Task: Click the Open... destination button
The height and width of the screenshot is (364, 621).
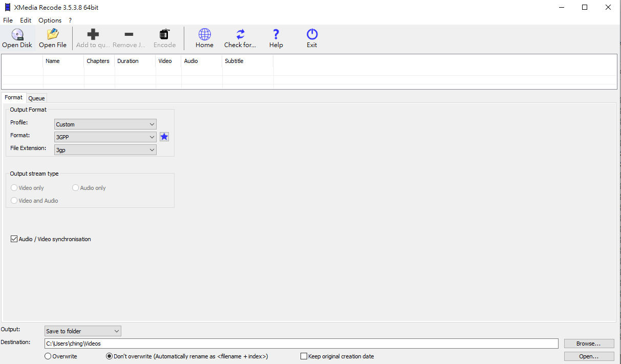Action: point(588,356)
